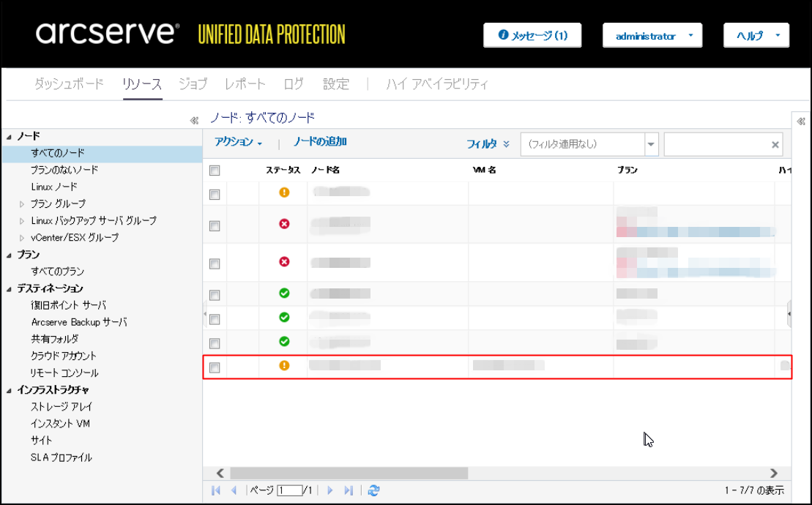Collapse the left navigation pane chevron
The width and height of the screenshot is (812, 505).
click(x=194, y=121)
